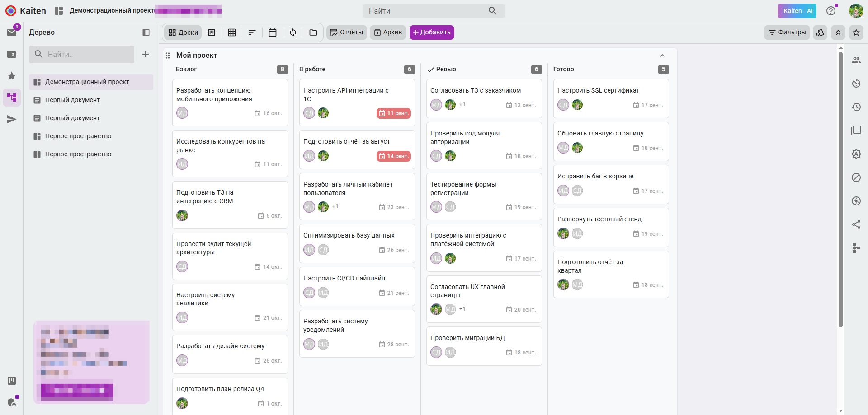Launch the Kaiten - AI button

[x=797, y=11]
